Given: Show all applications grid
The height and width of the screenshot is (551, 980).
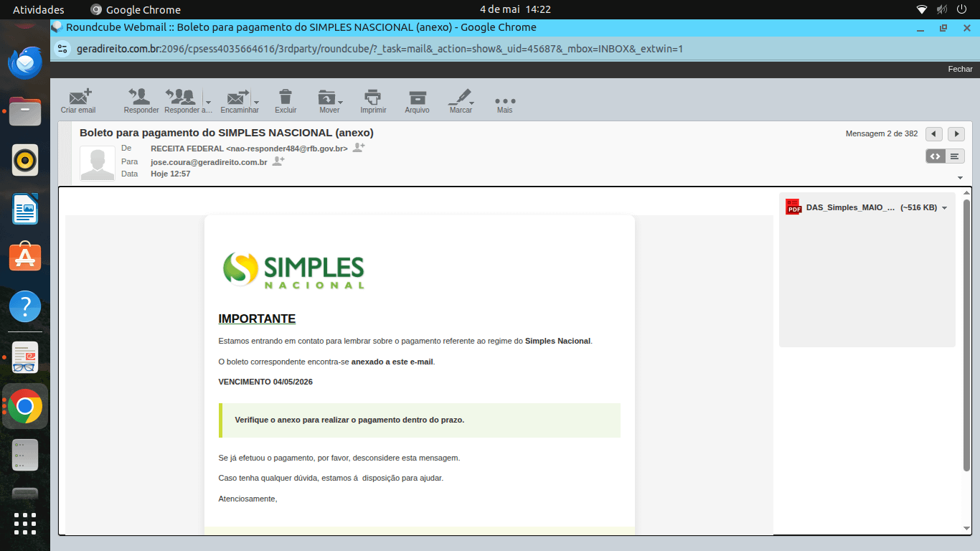Looking at the screenshot, I should click(x=25, y=524).
